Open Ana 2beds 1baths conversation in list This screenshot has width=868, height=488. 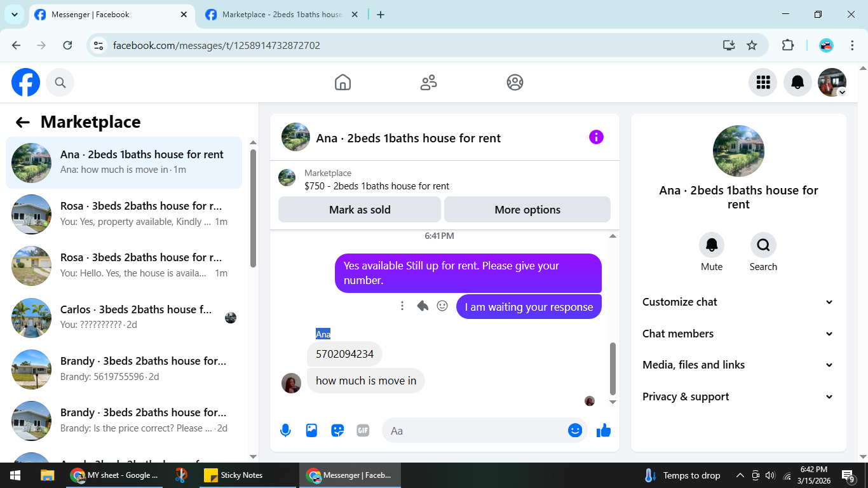click(124, 163)
